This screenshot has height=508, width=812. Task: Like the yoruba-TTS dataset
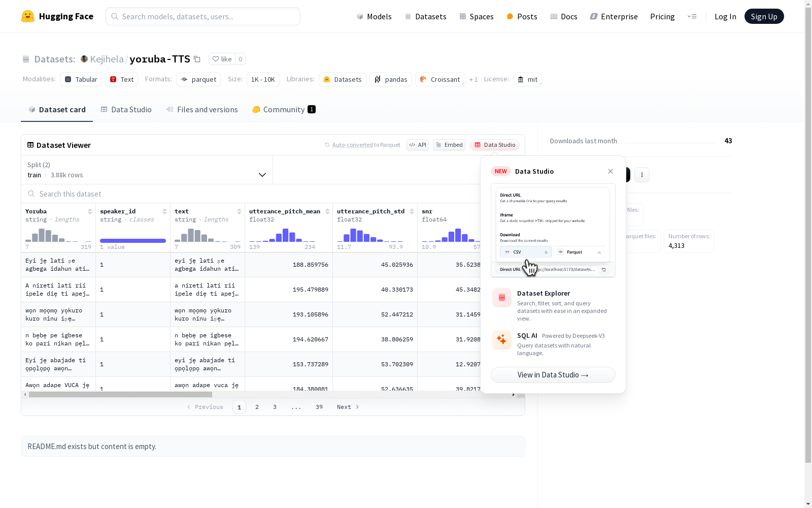pos(222,59)
